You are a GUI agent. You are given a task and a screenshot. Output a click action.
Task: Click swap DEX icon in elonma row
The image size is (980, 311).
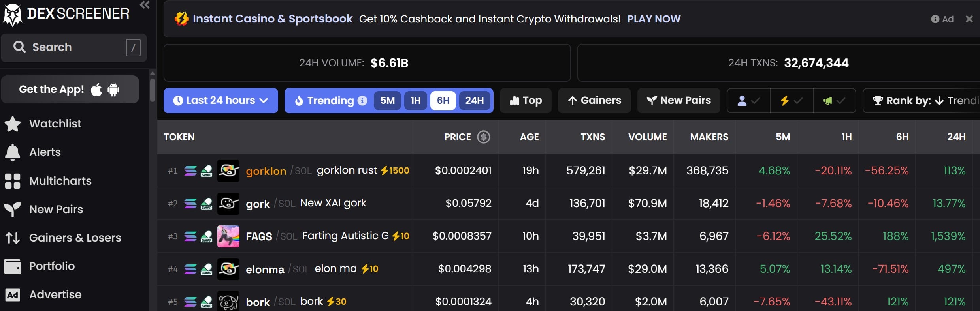click(207, 269)
